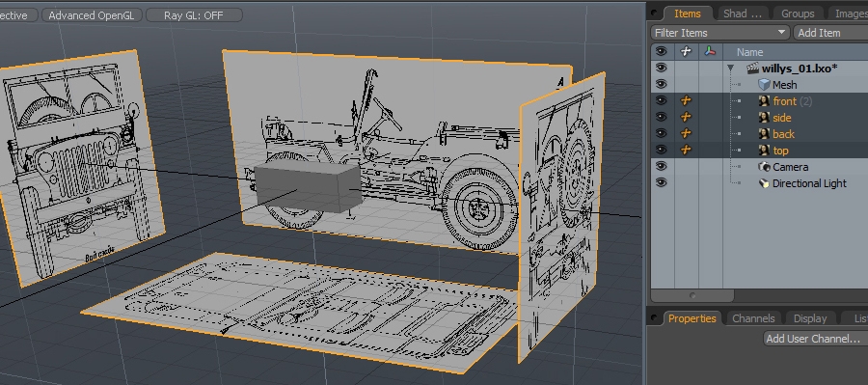This screenshot has height=385, width=868.
Task: Switch to the Channels tab
Action: 753,318
